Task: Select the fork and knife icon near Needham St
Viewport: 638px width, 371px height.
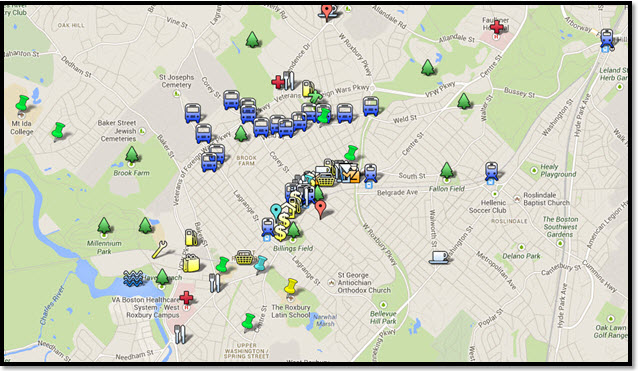Action: [x=180, y=334]
